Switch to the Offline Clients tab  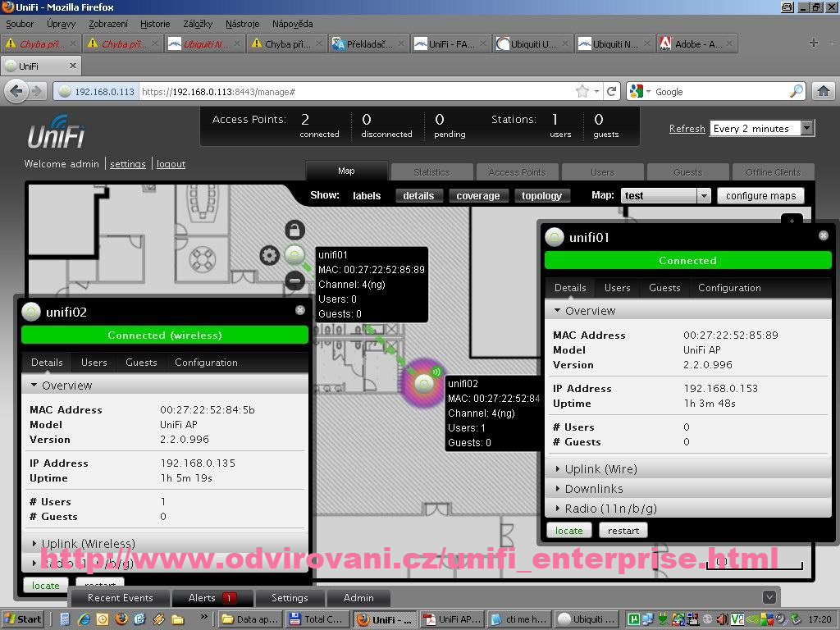[773, 172]
